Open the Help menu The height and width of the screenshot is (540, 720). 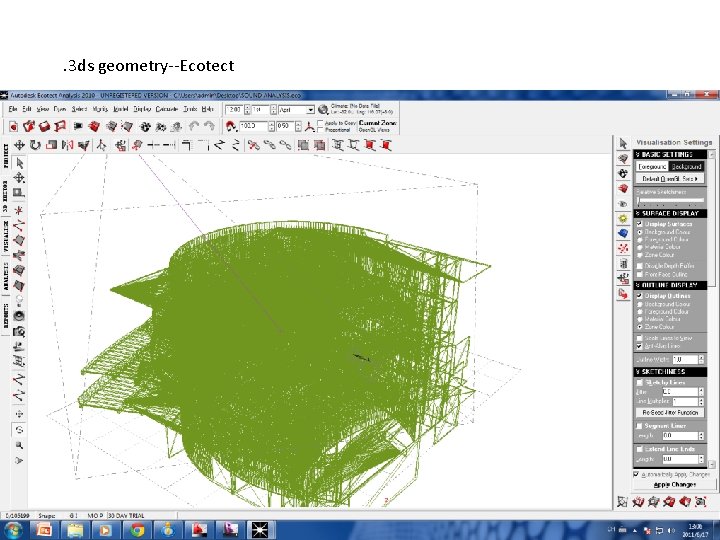pyautogui.click(x=208, y=109)
